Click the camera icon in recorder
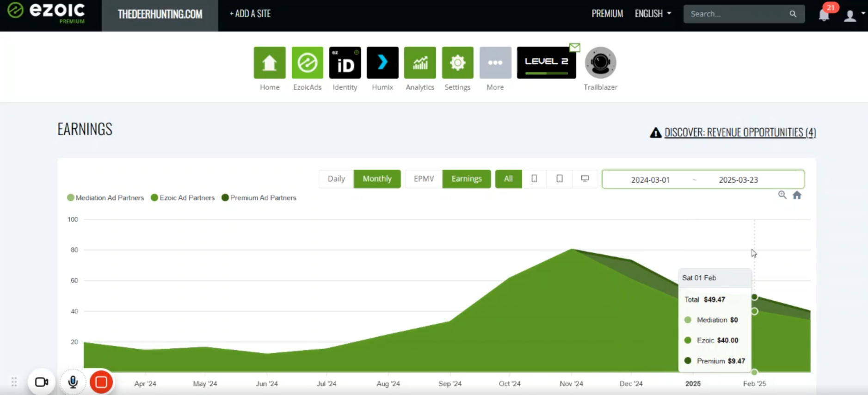The width and height of the screenshot is (868, 395). pos(42,382)
